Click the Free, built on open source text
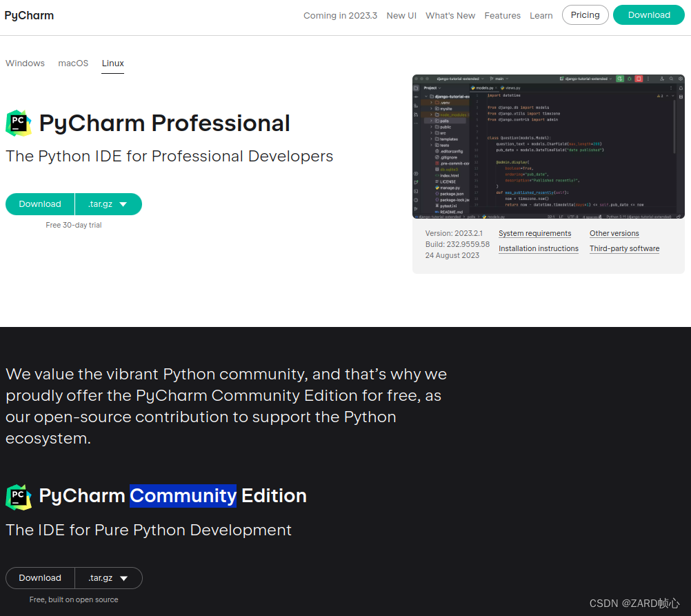Image resolution: width=691 pixels, height=616 pixels. coord(74,599)
